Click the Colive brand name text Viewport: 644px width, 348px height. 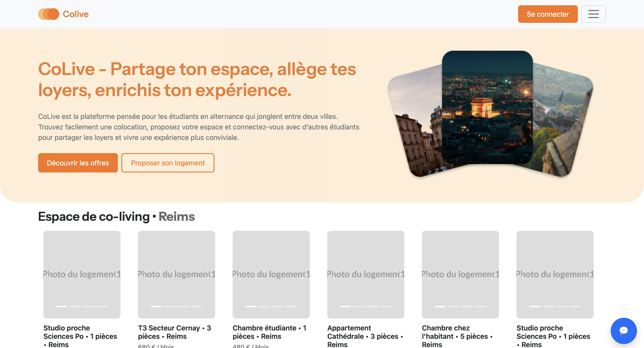point(76,14)
